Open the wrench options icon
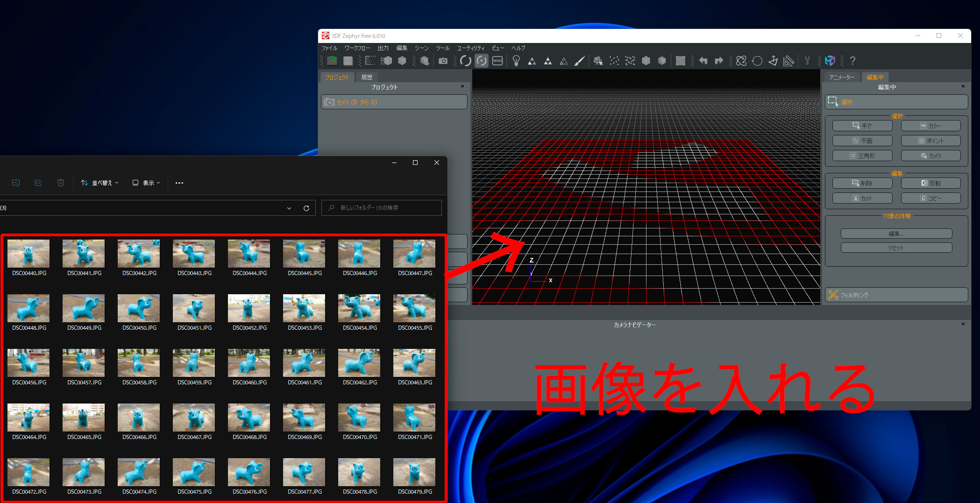Image resolution: width=980 pixels, height=503 pixels. pyautogui.click(x=807, y=61)
